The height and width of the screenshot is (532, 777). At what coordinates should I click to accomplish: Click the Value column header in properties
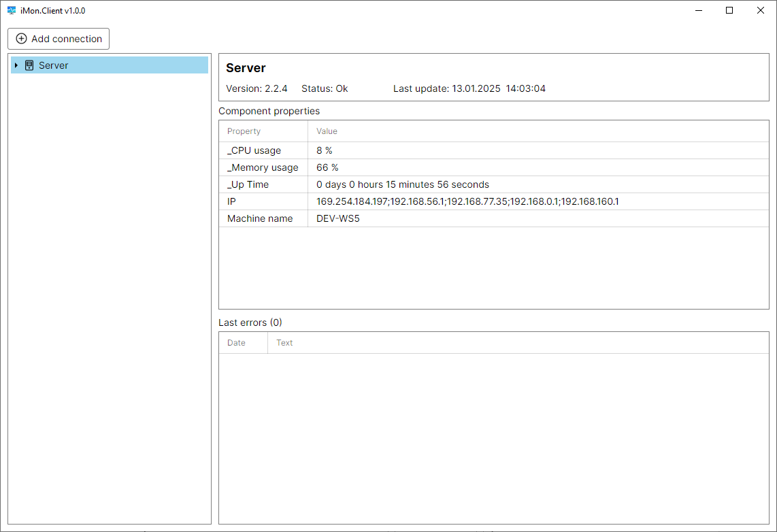pos(327,131)
